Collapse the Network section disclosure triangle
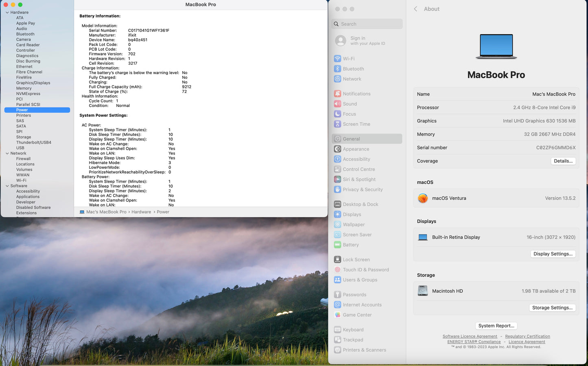 click(7, 153)
